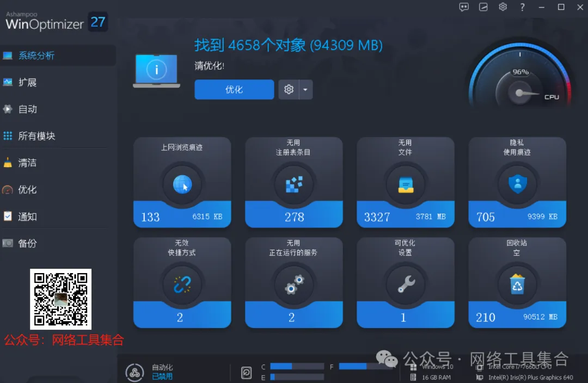The height and width of the screenshot is (383, 588).
Task: Click the 系统分析 monitor icon
Action: (8, 55)
